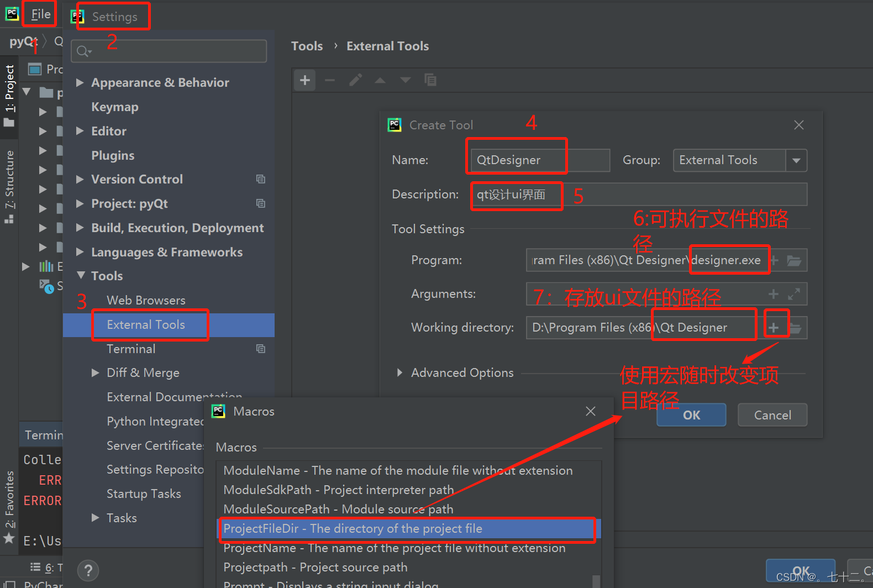Expand Version Control settings

coord(80,179)
